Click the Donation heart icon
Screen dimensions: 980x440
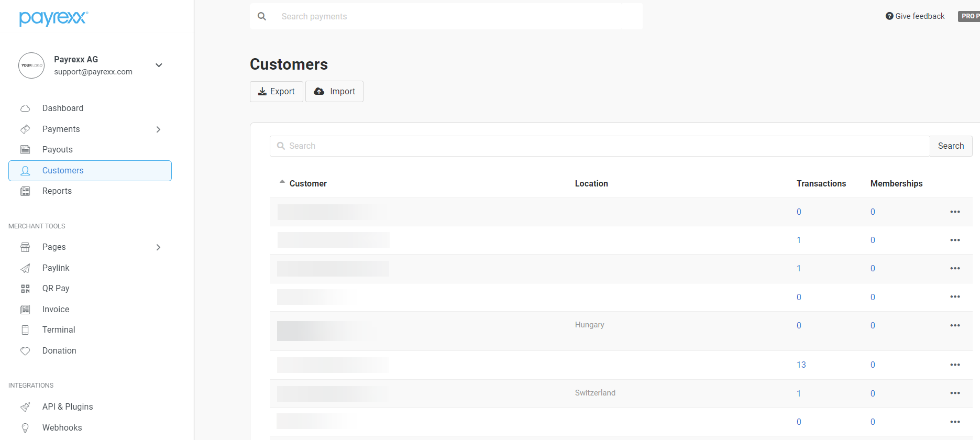click(25, 351)
